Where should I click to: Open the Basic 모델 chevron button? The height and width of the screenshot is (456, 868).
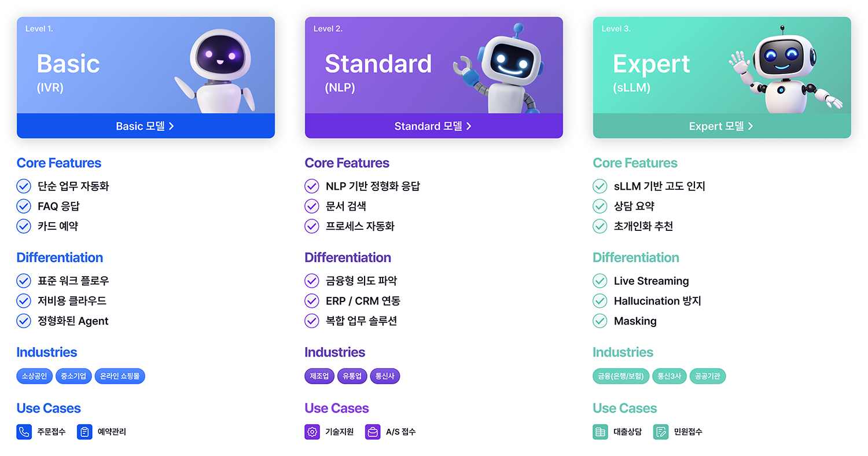click(x=146, y=126)
